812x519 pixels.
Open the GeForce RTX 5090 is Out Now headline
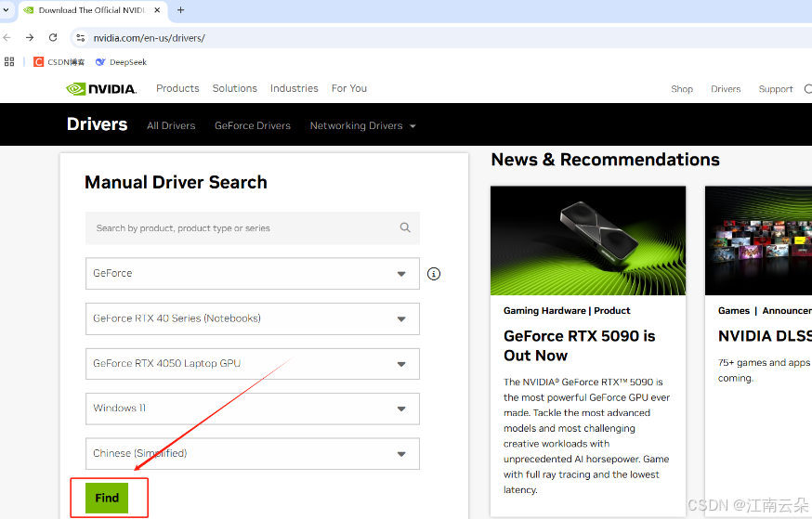579,345
